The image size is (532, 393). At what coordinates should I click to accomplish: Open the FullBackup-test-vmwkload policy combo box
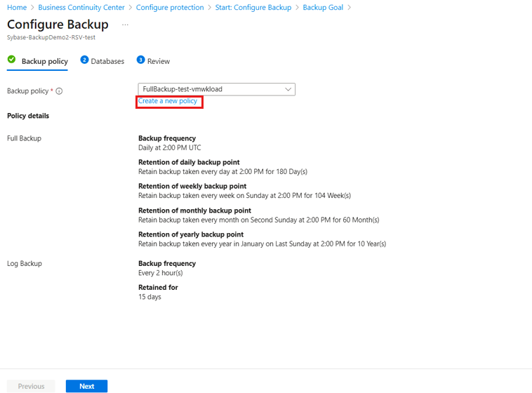(216, 89)
